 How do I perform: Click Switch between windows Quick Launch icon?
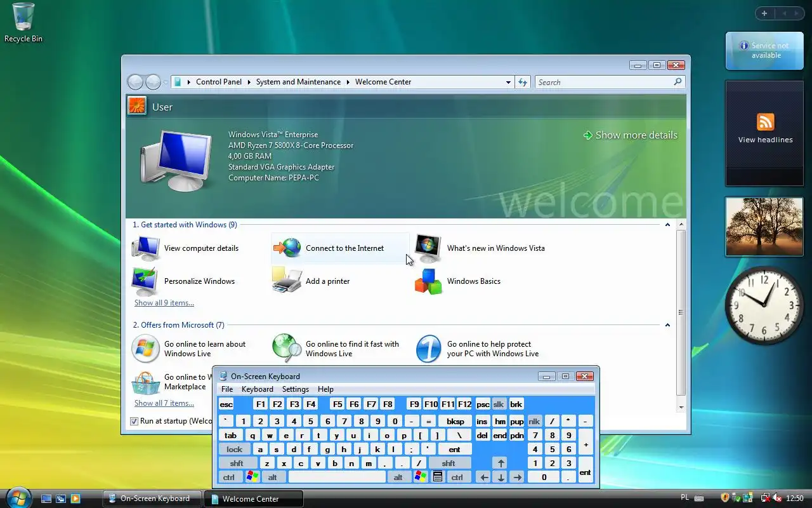61,499
